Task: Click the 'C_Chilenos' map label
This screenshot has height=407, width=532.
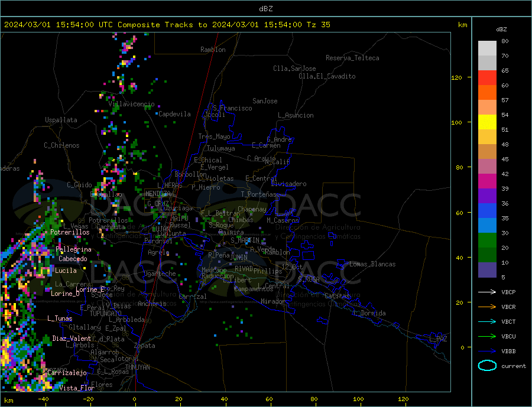Action: [61, 145]
